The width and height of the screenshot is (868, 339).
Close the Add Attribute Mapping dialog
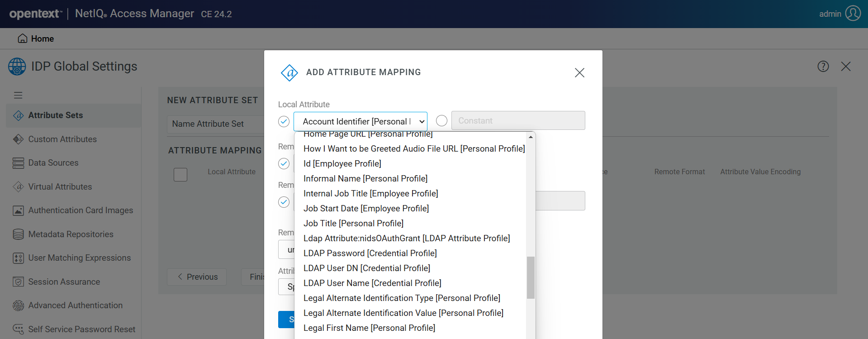pos(579,72)
